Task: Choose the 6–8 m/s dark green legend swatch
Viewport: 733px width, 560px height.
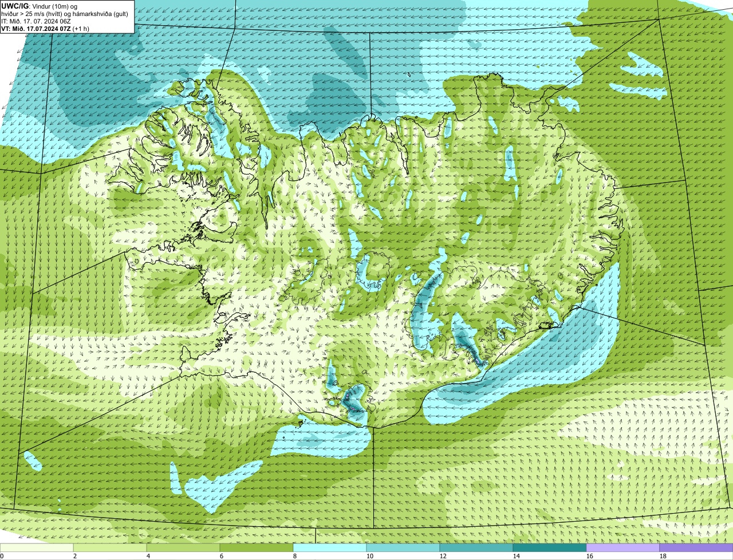Action: click(257, 547)
